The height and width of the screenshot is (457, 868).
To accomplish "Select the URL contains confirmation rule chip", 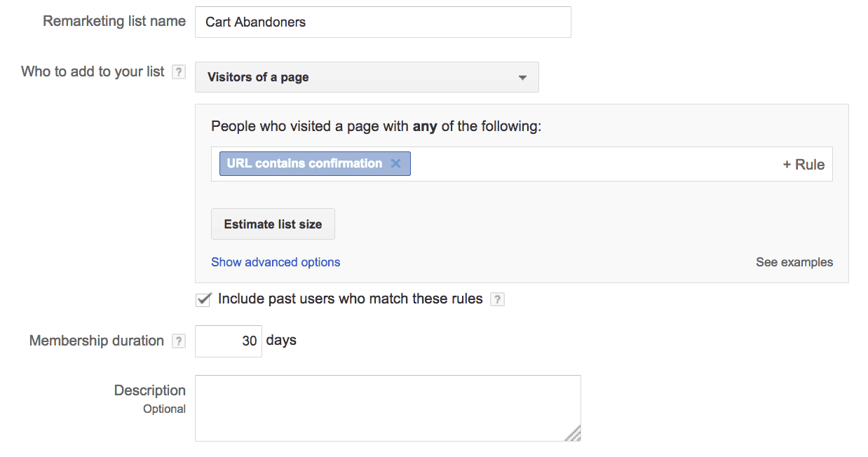I will point(305,163).
